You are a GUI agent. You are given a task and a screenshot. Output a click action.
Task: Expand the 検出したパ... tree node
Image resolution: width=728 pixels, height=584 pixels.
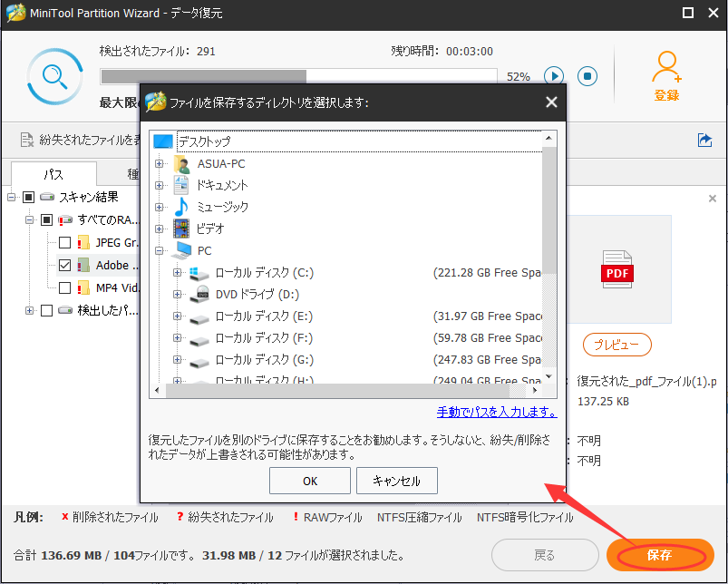click(x=30, y=310)
